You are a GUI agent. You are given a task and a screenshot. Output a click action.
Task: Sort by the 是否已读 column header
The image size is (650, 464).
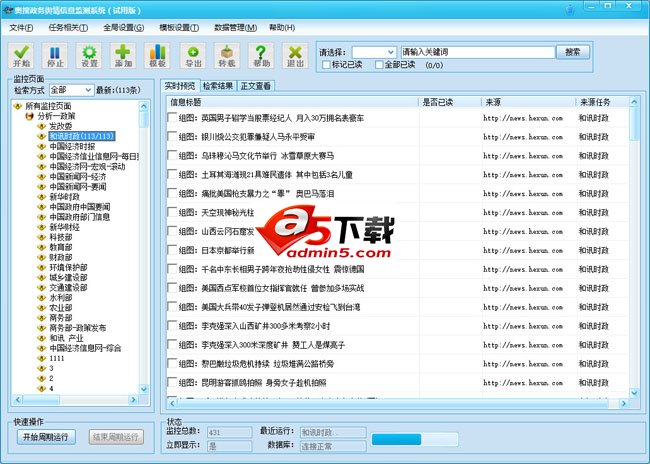450,102
